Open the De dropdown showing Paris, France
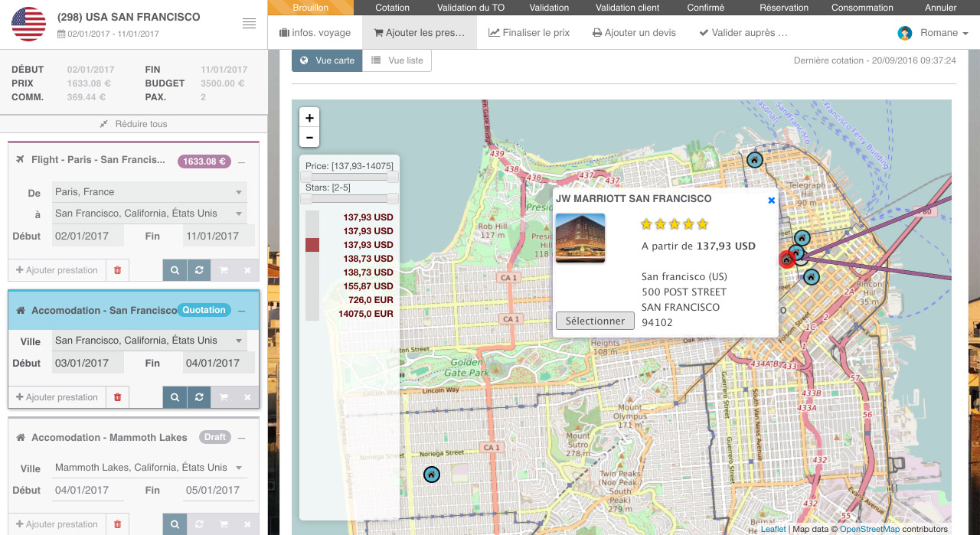 (x=149, y=192)
